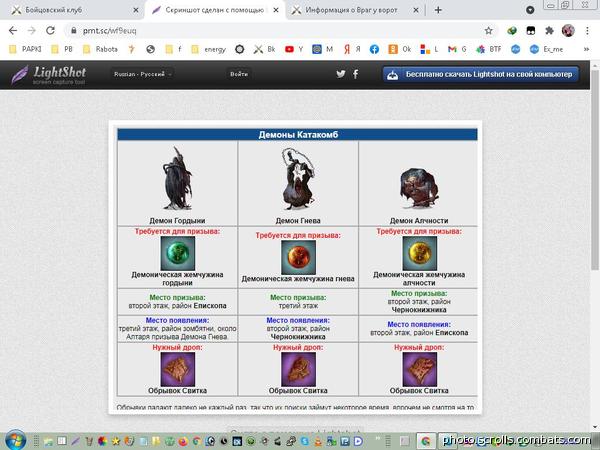Switch to the Скриншот сделан с помощью tab
This screenshot has height=450, width=600.
point(214,10)
